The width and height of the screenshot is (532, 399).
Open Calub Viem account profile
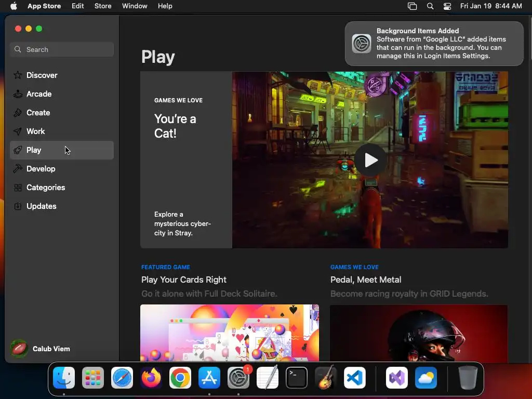point(41,349)
